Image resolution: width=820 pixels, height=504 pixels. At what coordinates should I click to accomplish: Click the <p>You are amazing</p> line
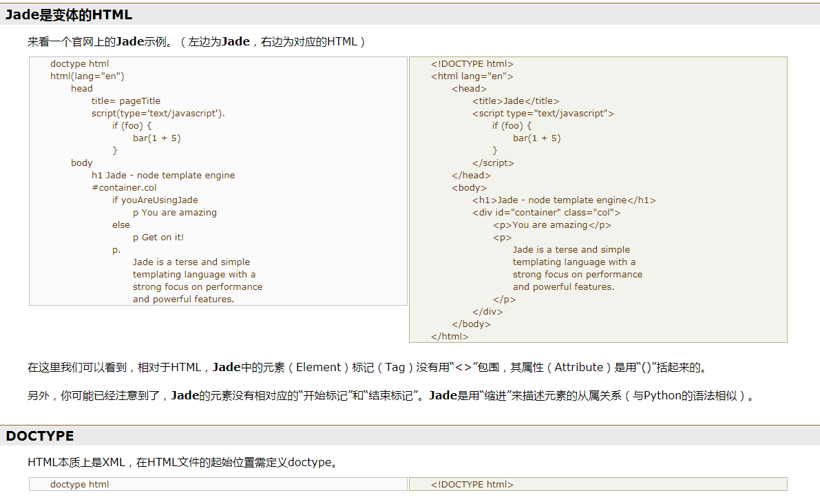(x=551, y=225)
